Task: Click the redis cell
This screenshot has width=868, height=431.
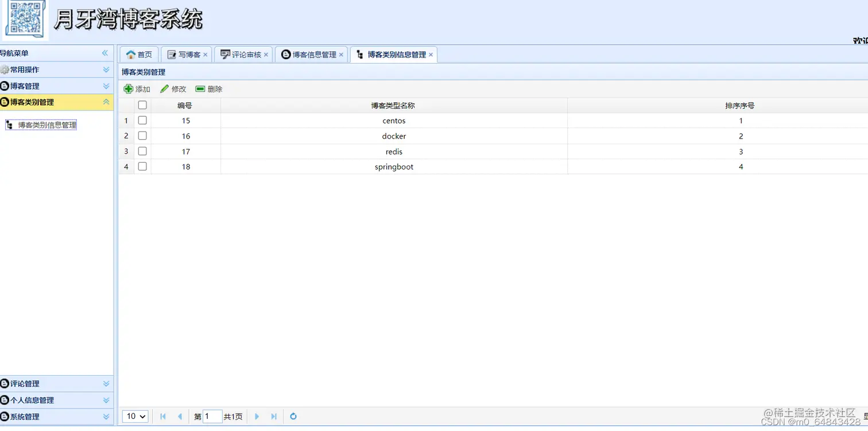Action: 394,152
